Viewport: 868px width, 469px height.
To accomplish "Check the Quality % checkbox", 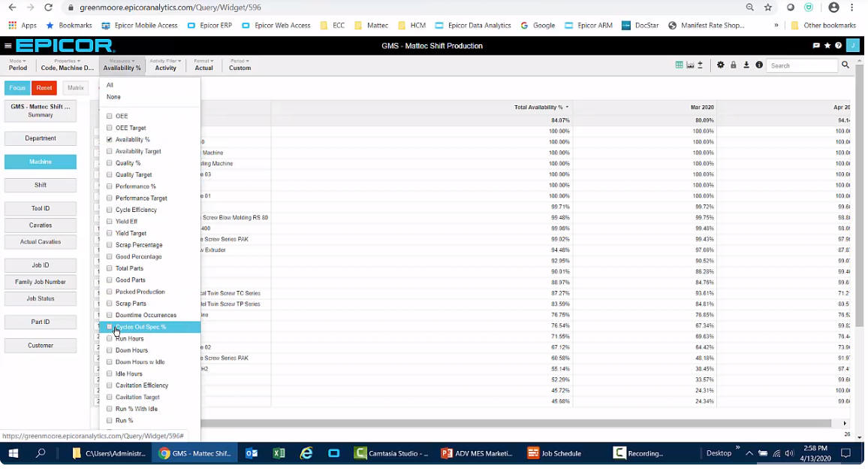I will (x=109, y=163).
